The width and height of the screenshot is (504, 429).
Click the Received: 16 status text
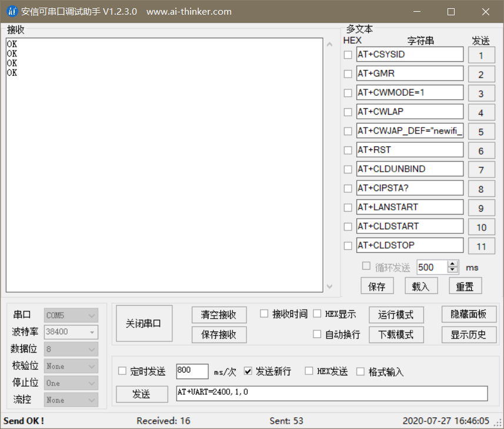[163, 421]
